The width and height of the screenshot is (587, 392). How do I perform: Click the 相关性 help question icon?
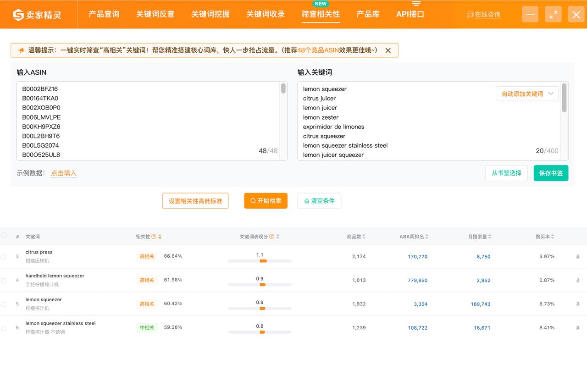(x=154, y=237)
